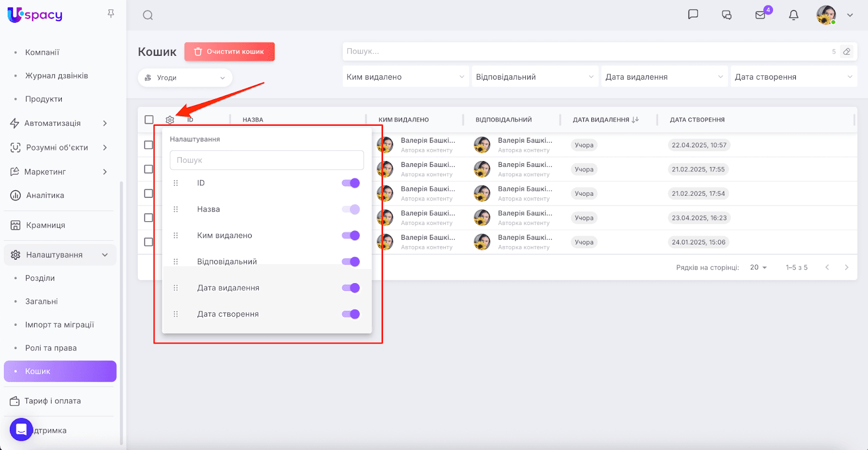
Task: Open the Ким видалено filter dropdown
Action: coord(405,77)
